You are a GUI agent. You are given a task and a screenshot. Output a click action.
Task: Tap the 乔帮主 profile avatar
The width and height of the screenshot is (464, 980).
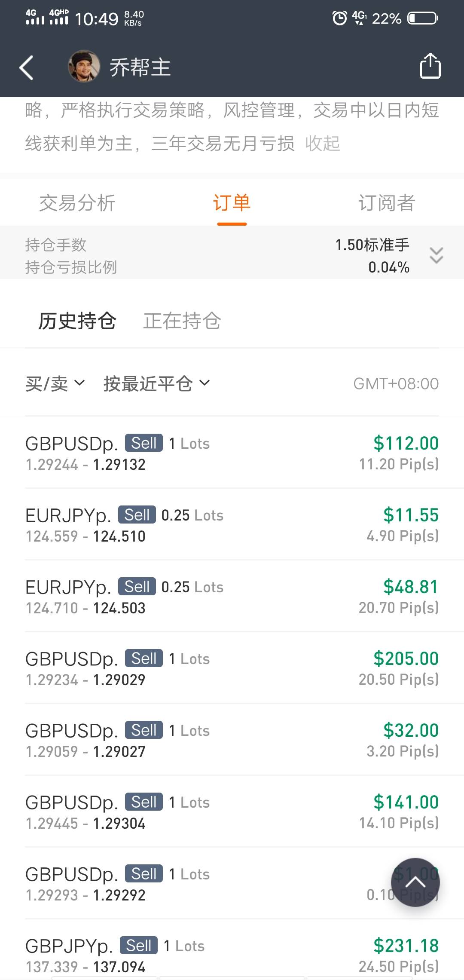[x=84, y=67]
